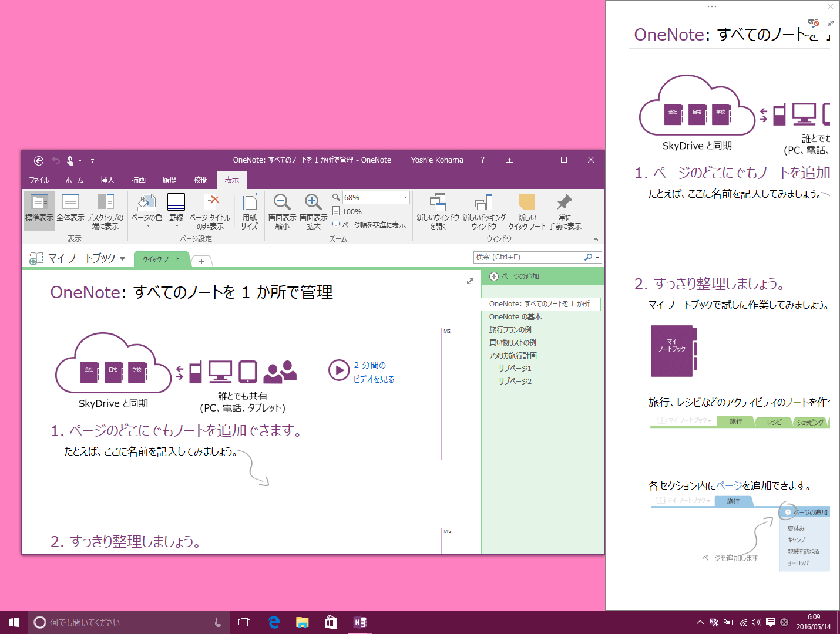Click the page title 'OneNote: すべてのノートを 1 か所で管理'
Viewport: 840px width, 634px height.
[x=191, y=292]
